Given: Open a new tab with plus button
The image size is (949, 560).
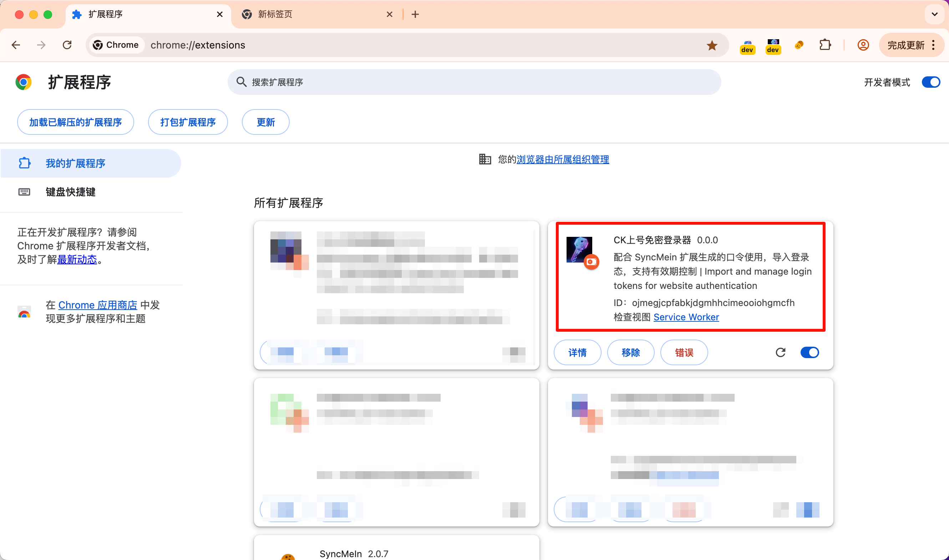Looking at the screenshot, I should pos(415,14).
